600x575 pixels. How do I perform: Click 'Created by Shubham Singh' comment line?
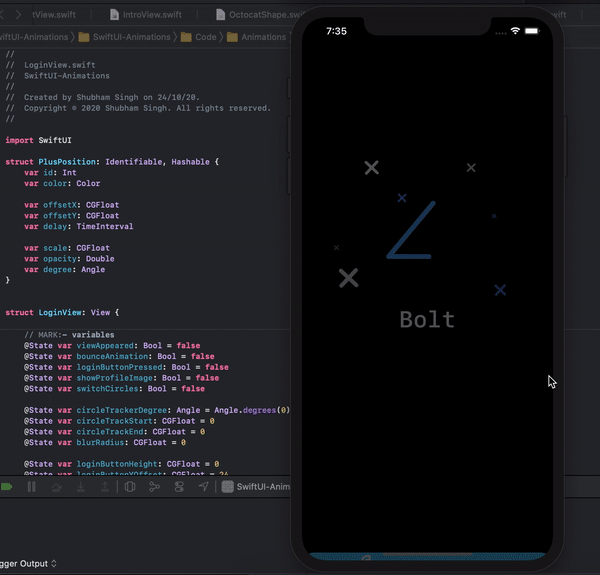tap(103, 97)
